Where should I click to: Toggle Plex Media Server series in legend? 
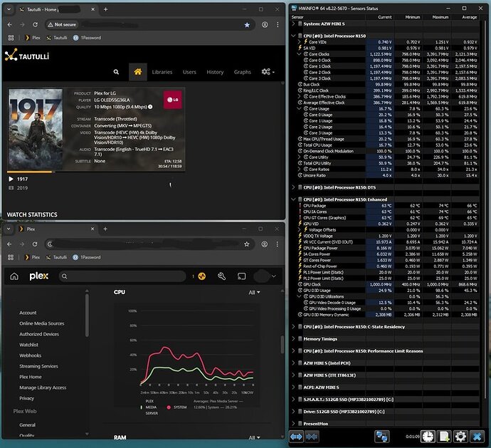coord(149,407)
